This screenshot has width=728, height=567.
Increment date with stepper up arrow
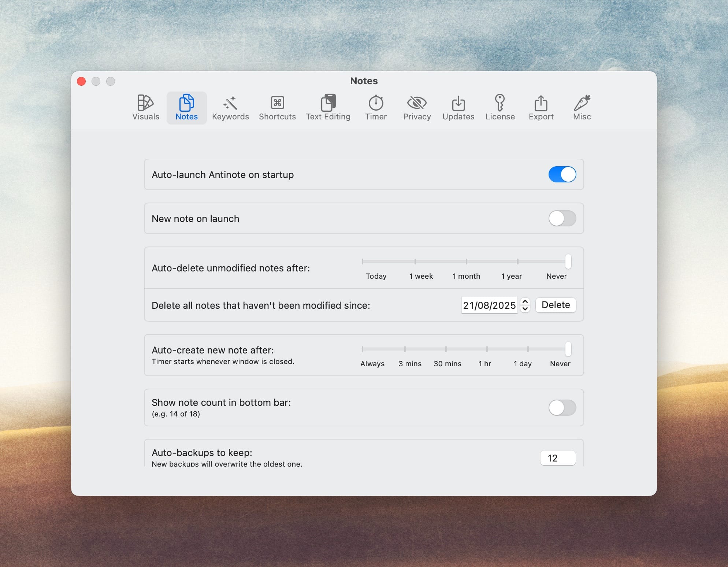tap(525, 301)
